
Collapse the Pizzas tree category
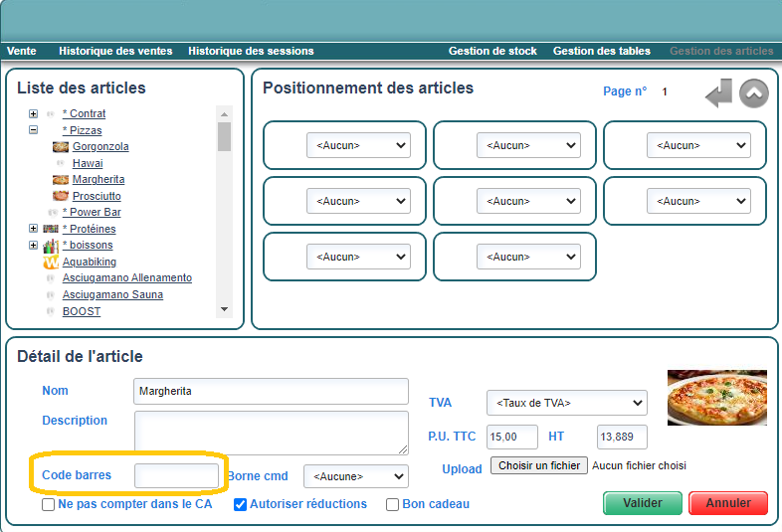pos(33,130)
